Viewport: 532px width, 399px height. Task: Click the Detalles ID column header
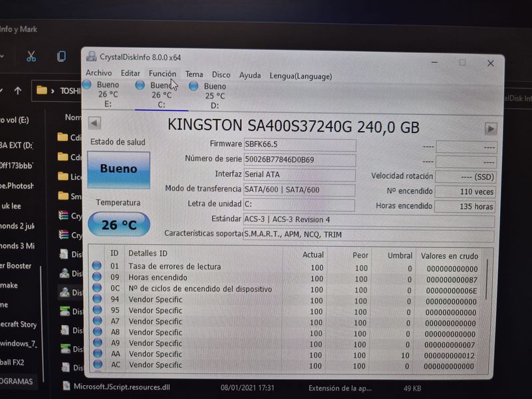coord(148,253)
